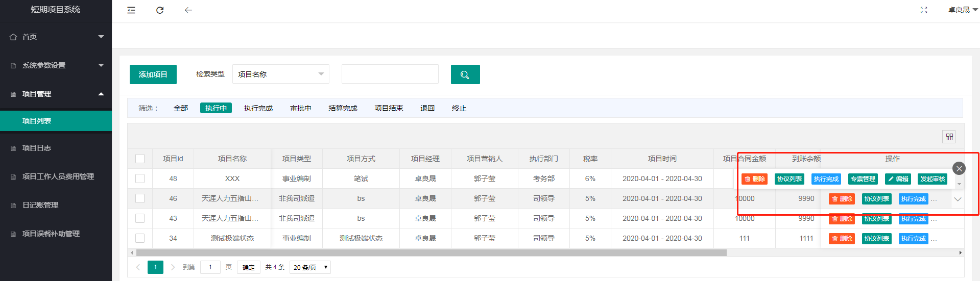The image size is (980, 281).
Task: Click the 考务部 department cell
Action: 544,178
